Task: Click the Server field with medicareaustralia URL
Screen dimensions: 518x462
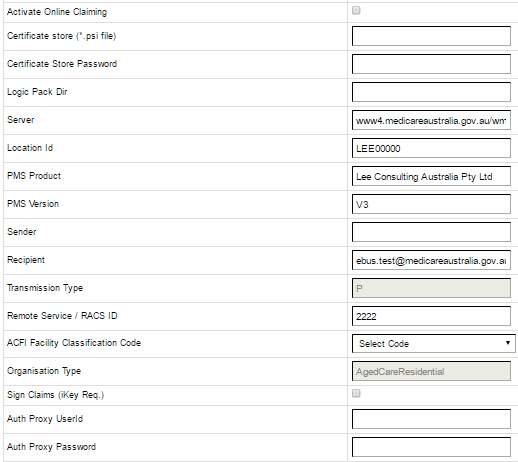Action: coord(431,120)
